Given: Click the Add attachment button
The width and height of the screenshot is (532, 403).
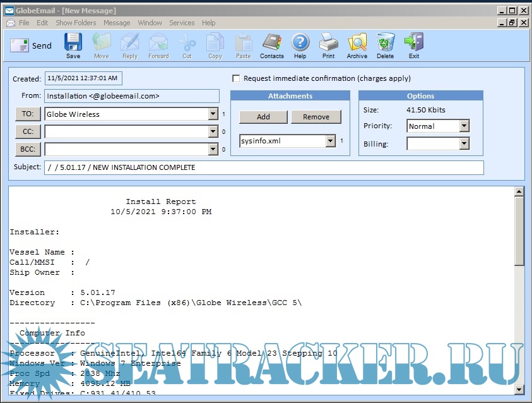Looking at the screenshot, I should (x=263, y=117).
